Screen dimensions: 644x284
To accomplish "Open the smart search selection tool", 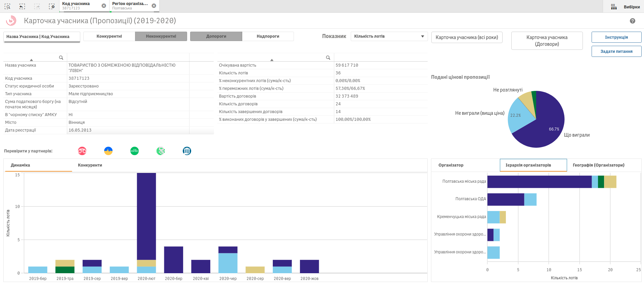I will pos(7,6).
